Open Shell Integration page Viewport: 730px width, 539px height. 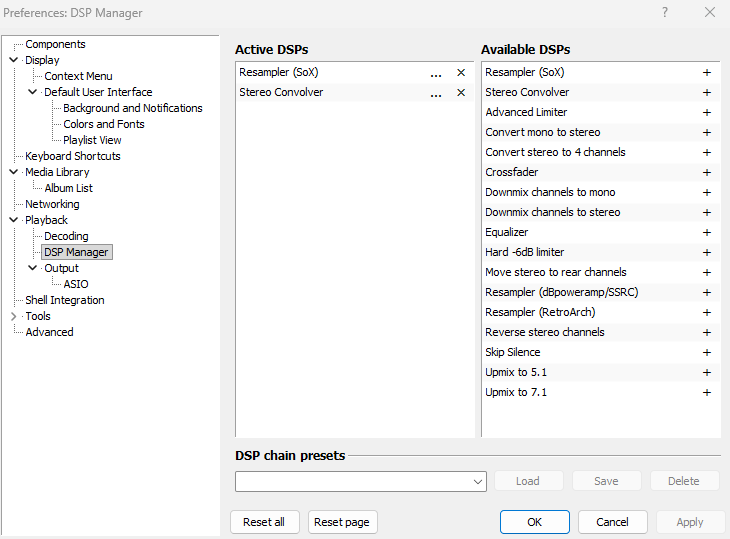click(65, 300)
